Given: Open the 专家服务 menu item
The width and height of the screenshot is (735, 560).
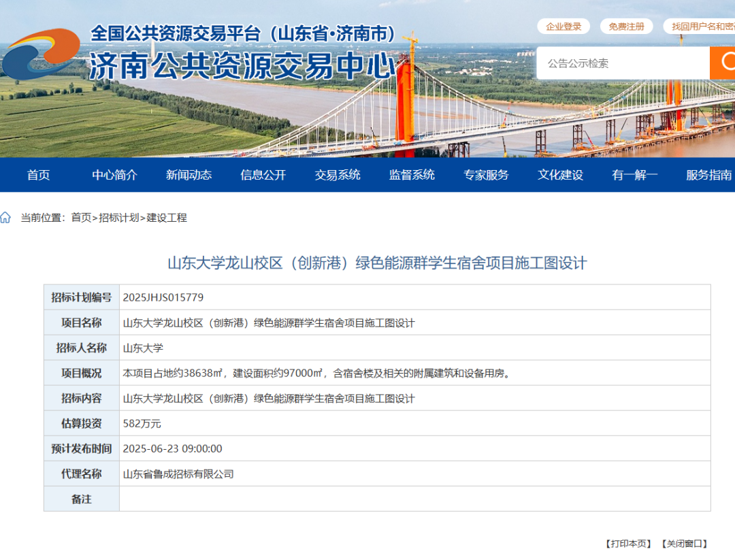Looking at the screenshot, I should coord(486,175).
